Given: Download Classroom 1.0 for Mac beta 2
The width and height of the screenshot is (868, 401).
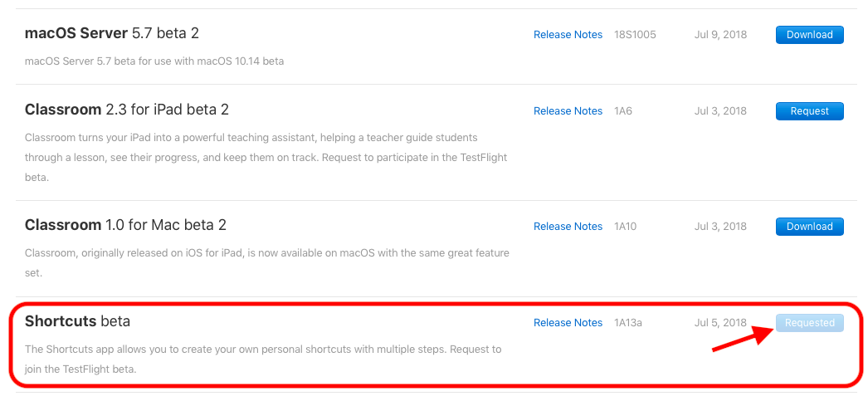Looking at the screenshot, I should (809, 227).
